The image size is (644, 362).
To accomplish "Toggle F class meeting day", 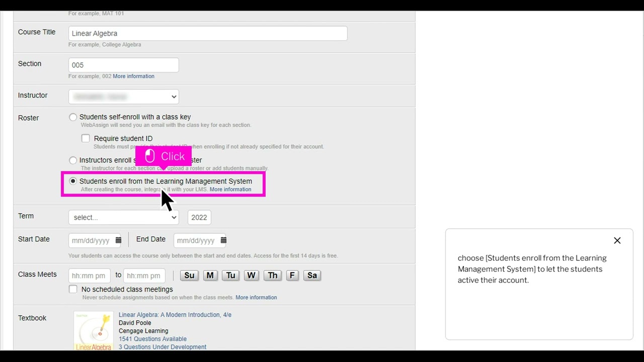I will (x=292, y=276).
